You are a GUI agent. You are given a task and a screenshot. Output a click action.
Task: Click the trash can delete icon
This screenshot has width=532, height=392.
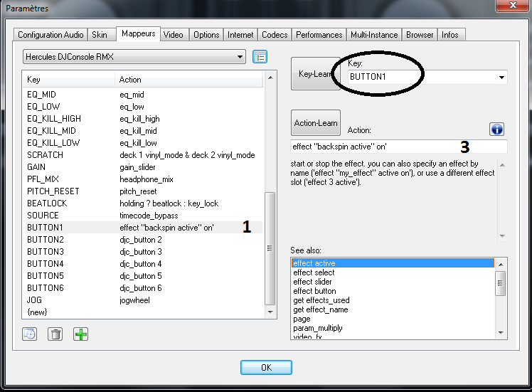55,334
